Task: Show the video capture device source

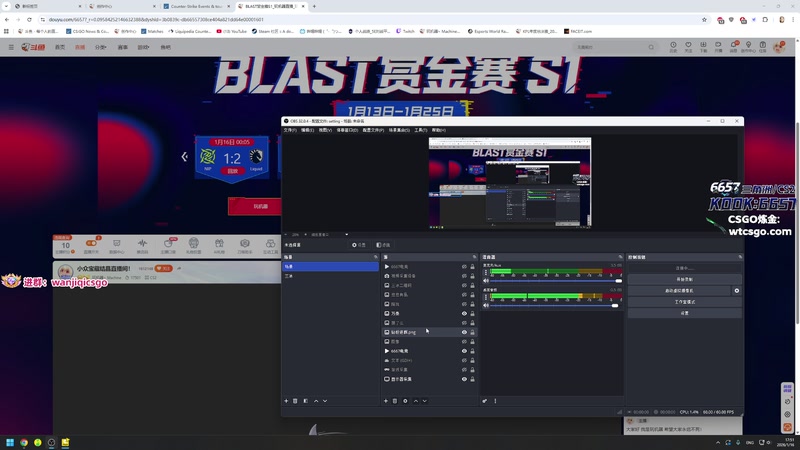Action: [464, 276]
